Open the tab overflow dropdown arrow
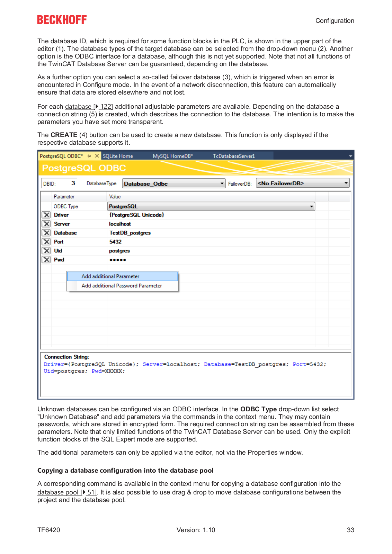Viewport: 392px width, 554px height. coord(350,156)
